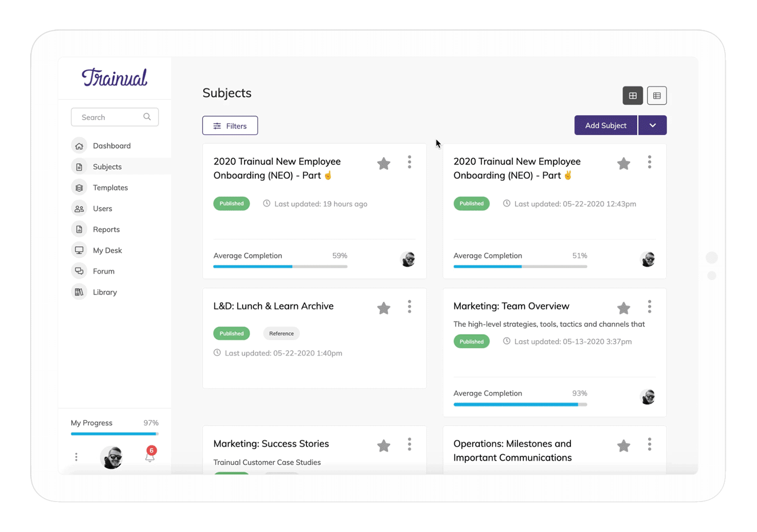The width and height of the screenshot is (757, 532).
Task: Switch to grid card view
Action: [x=633, y=96]
